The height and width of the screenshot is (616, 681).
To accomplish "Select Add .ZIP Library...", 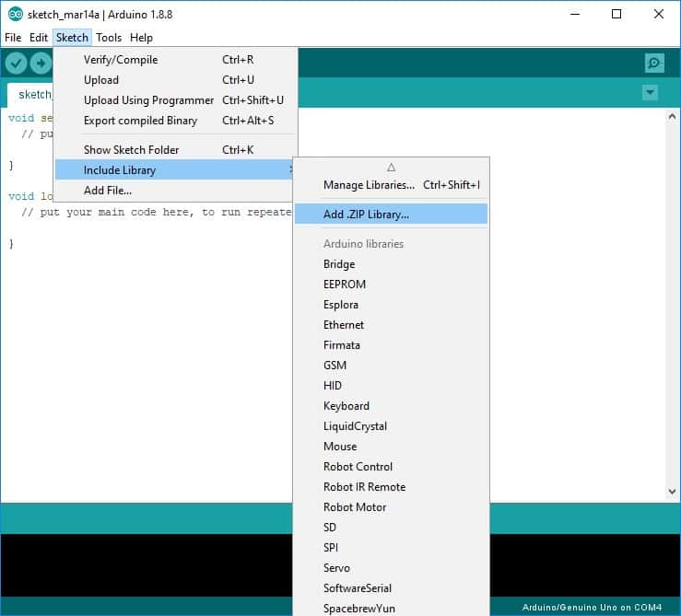I will 391,214.
